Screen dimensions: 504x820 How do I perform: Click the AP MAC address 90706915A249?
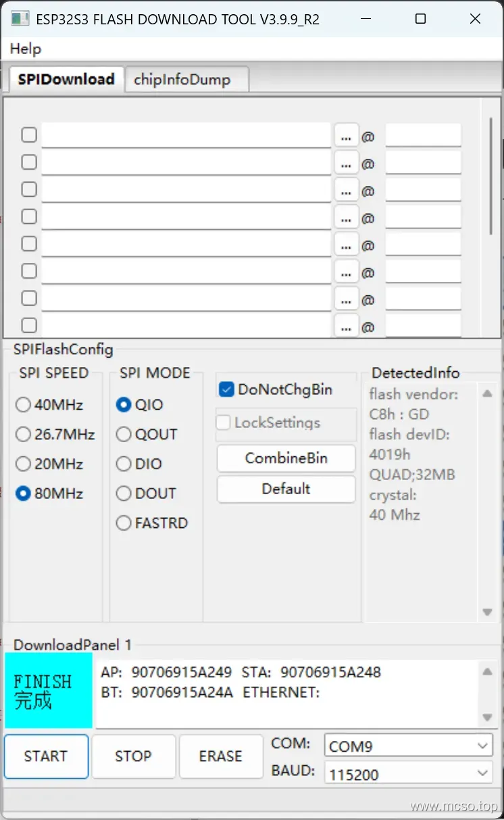182,672
